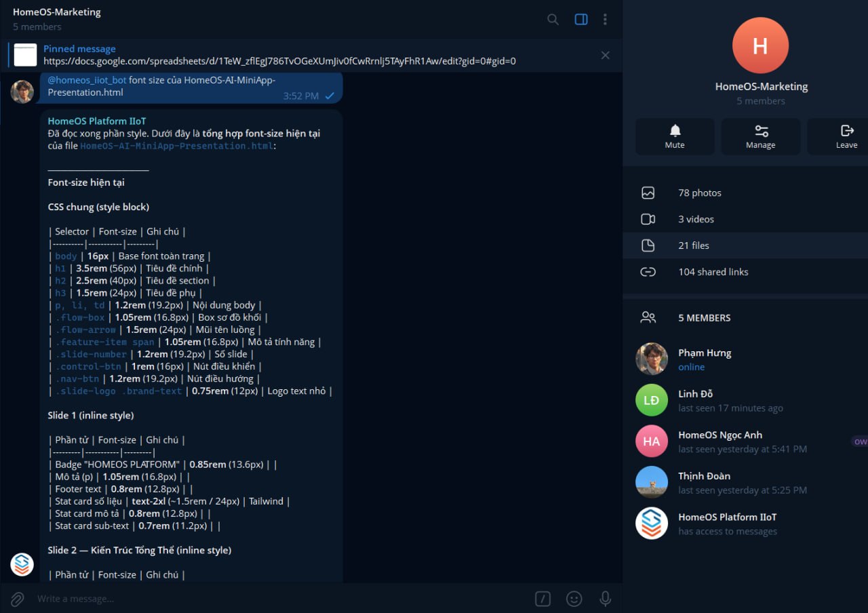Image resolution: width=868 pixels, height=613 pixels.
Task: Open Thịnh Đoàn's member row
Action: (745, 482)
